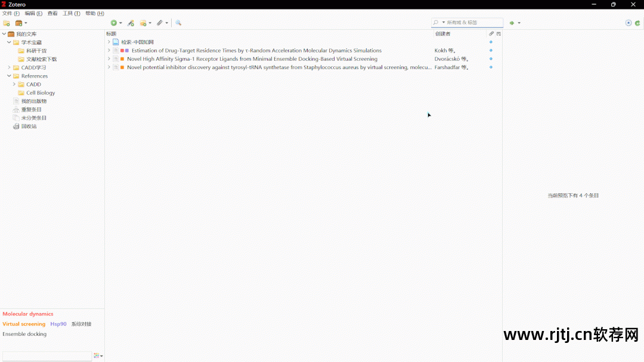The height and width of the screenshot is (362, 644).
Task: Select the 我的文库 library
Action: 26,34
